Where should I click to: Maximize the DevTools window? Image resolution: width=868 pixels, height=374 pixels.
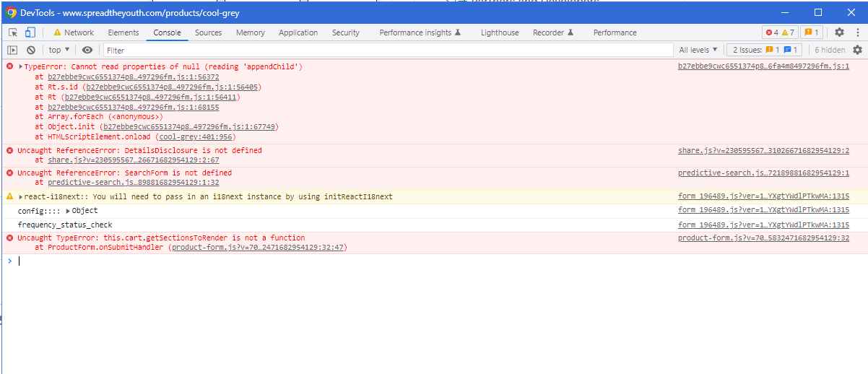818,12
